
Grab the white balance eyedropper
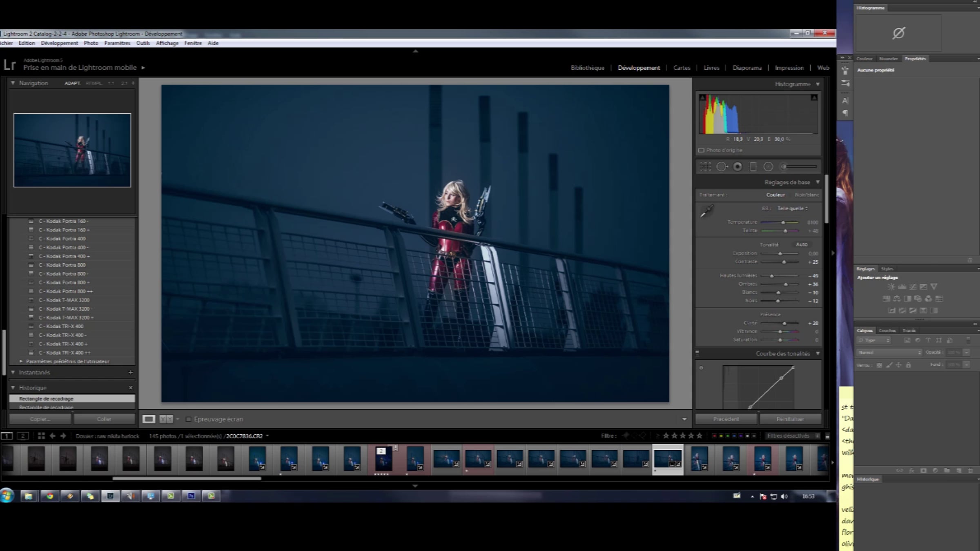point(706,211)
